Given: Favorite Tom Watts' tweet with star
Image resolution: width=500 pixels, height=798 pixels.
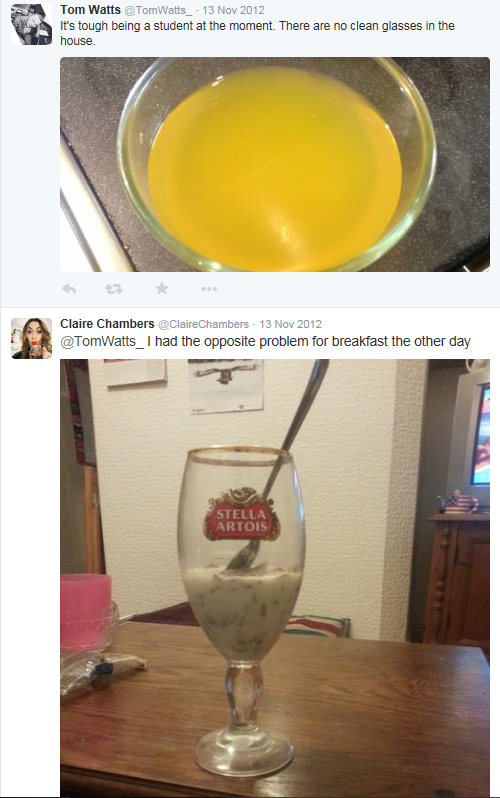Looking at the screenshot, I should coord(162,289).
